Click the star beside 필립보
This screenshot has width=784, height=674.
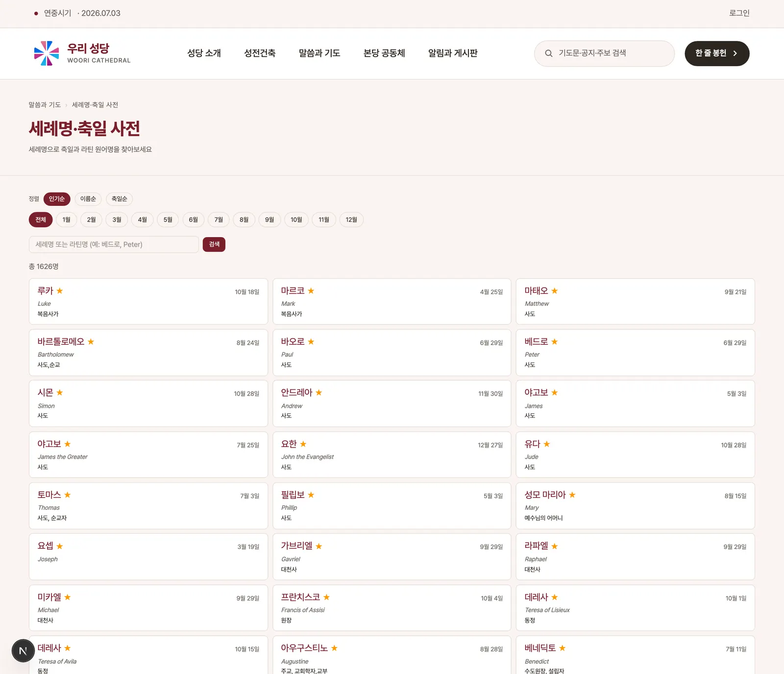click(311, 495)
